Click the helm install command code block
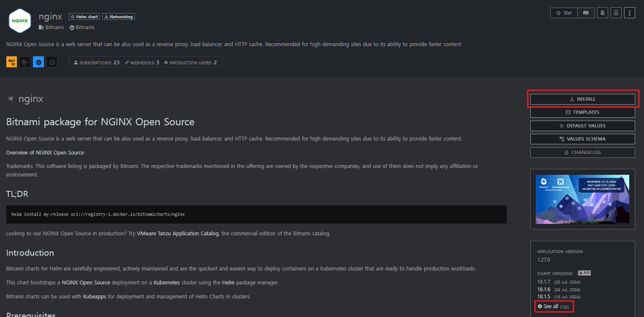 (x=257, y=214)
